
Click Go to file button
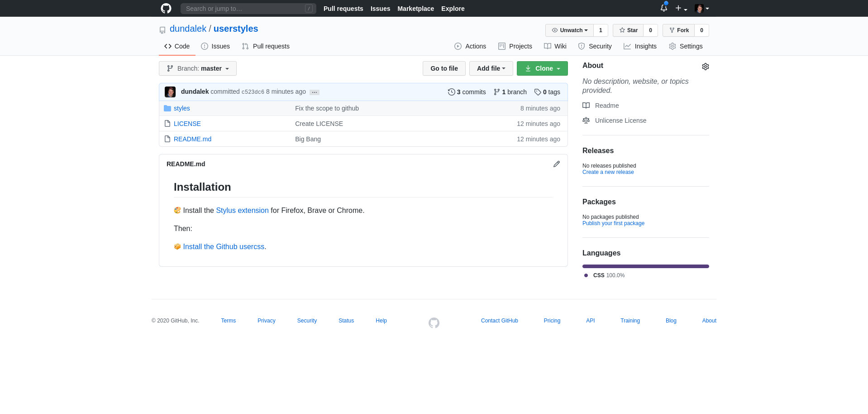coord(444,68)
